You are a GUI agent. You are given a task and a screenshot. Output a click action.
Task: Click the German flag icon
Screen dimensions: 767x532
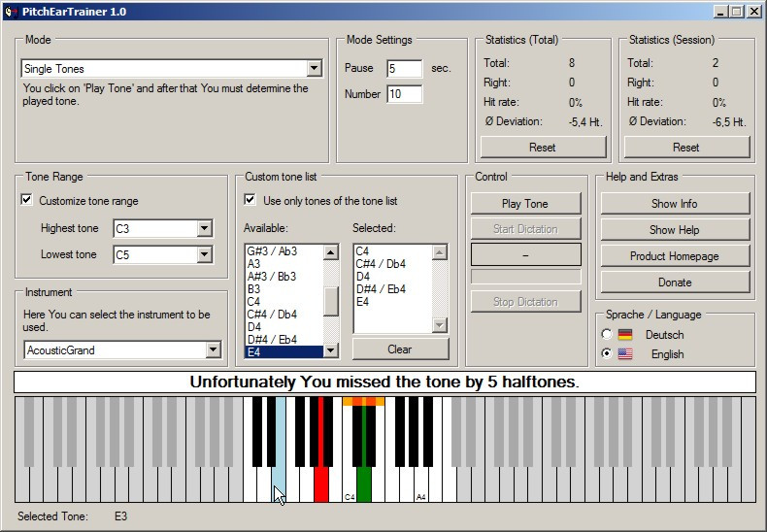[x=625, y=335]
